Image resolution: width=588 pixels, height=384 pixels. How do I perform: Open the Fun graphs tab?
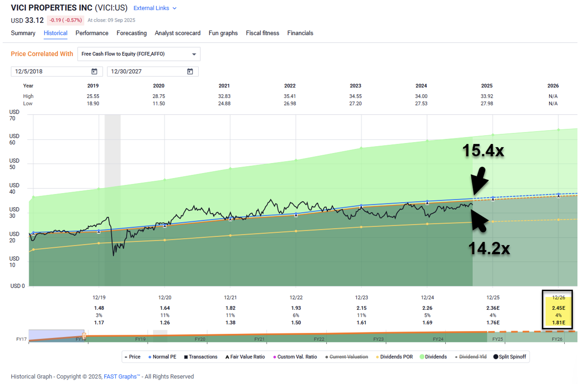(x=223, y=33)
